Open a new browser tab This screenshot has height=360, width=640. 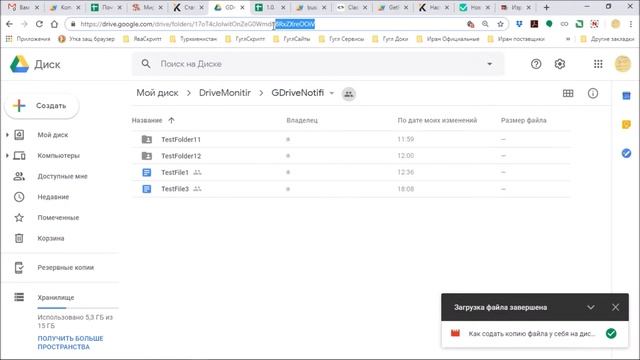(x=546, y=7)
